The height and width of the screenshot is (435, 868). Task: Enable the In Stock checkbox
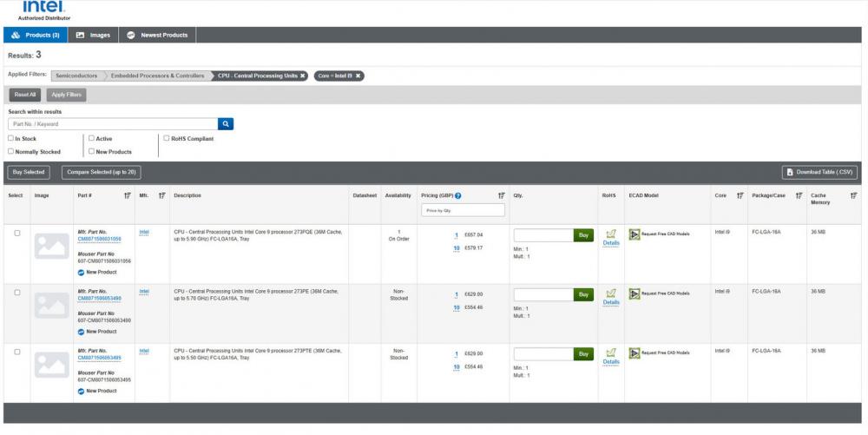(10, 138)
